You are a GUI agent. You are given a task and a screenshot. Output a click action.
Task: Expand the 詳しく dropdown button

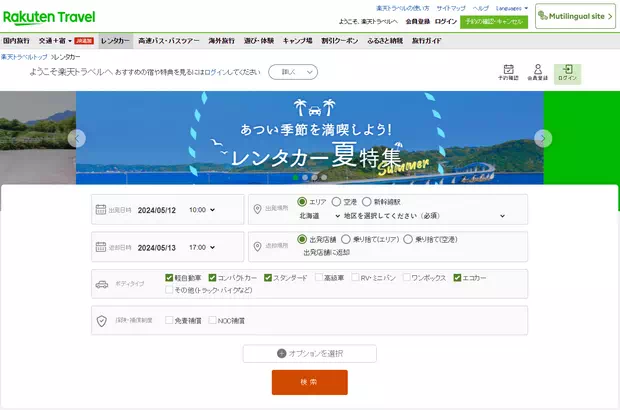pos(293,72)
